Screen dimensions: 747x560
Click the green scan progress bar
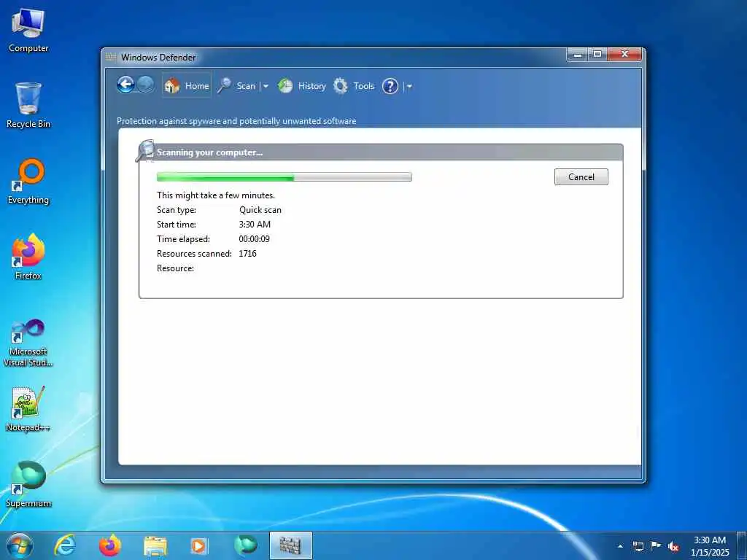[x=285, y=177]
